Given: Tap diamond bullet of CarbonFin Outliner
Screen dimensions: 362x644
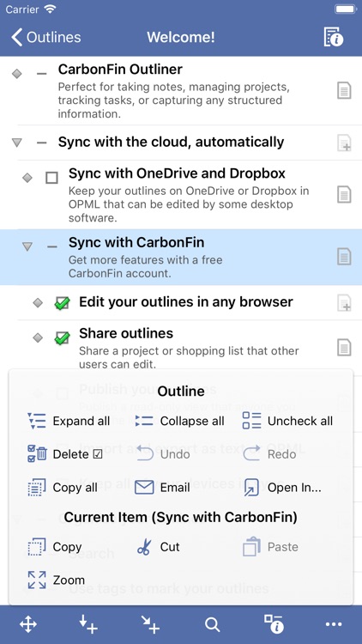Looking at the screenshot, I should 17,74.
